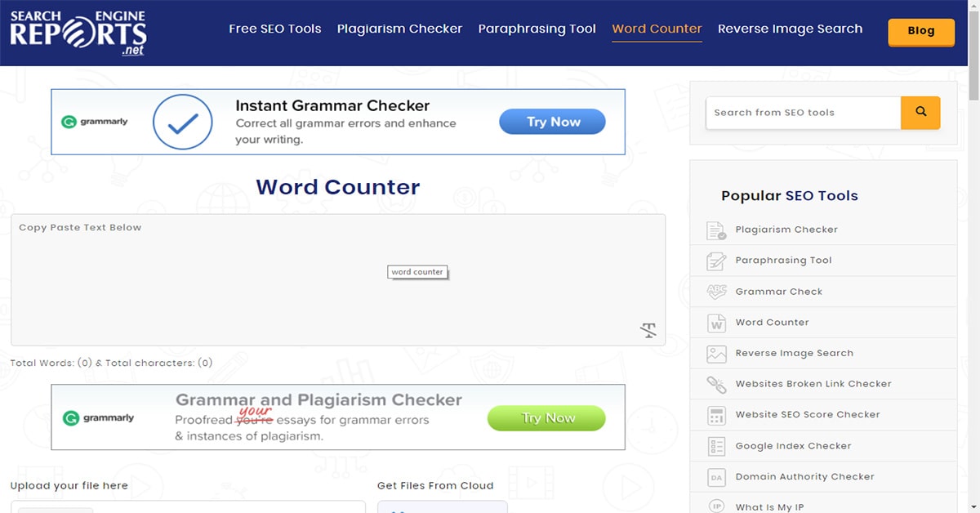Click the orange Blog button
The width and height of the screenshot is (980, 513).
(x=920, y=31)
